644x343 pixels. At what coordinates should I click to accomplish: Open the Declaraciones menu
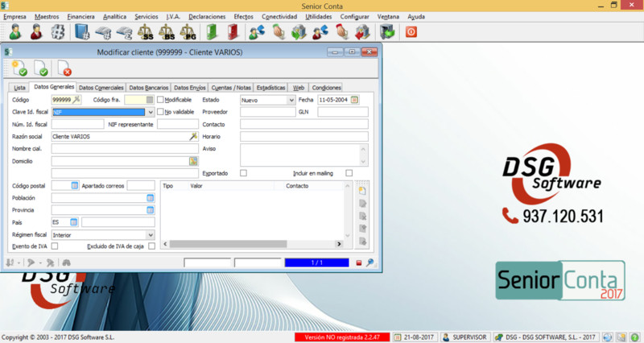[x=207, y=17]
